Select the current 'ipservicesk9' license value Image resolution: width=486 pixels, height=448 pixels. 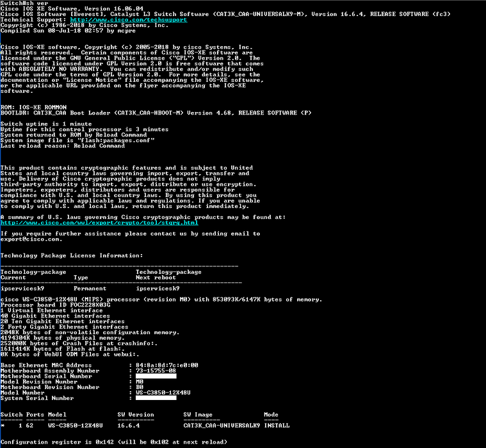22,289
